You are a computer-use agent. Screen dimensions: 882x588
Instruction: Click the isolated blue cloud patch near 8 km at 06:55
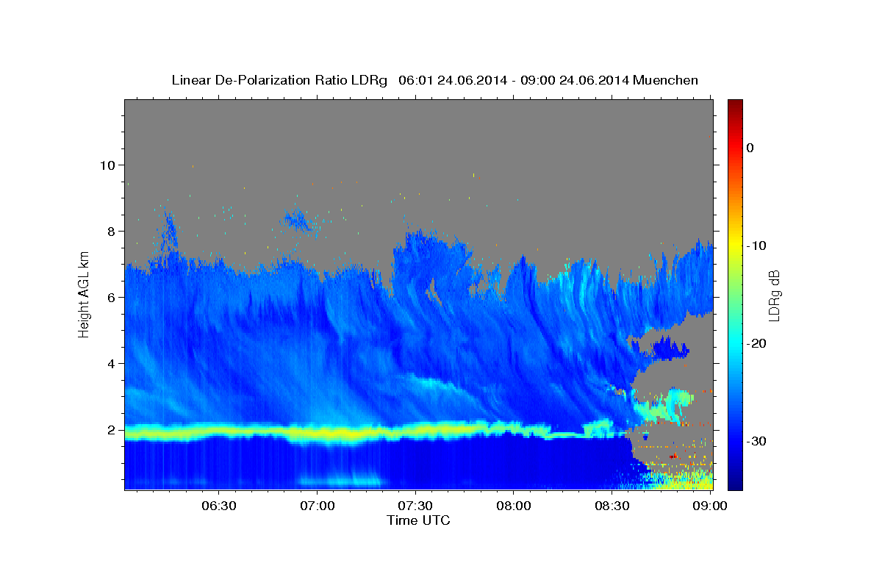click(x=298, y=219)
